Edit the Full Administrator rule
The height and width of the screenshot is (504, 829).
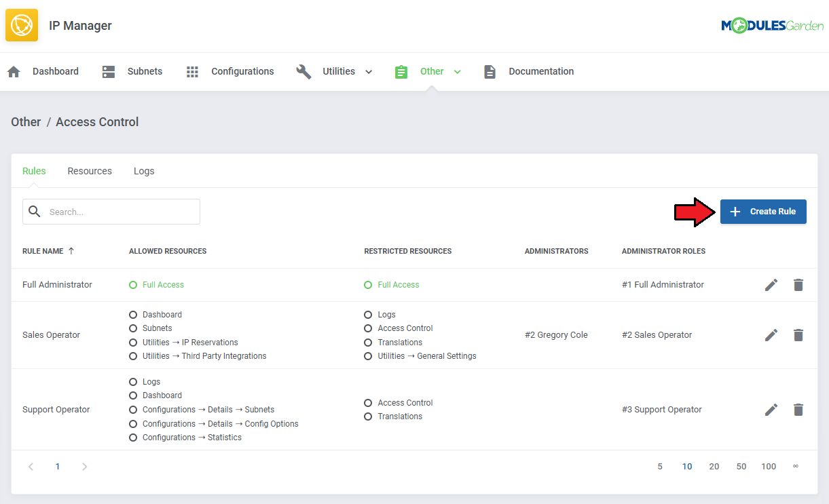tap(771, 285)
